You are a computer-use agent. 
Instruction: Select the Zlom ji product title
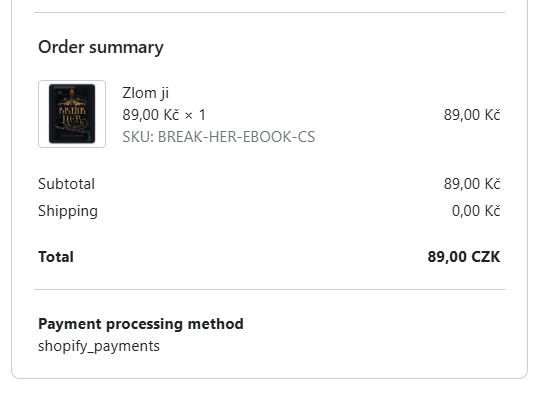146,93
